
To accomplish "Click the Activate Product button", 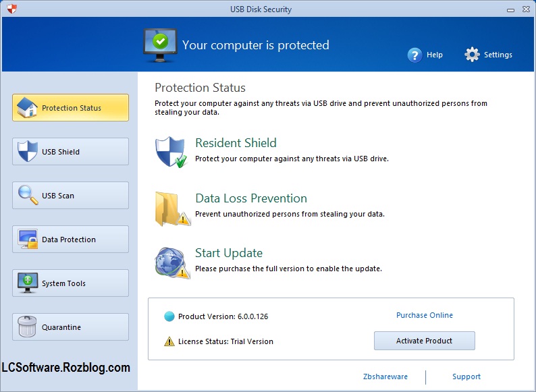I will pyautogui.click(x=424, y=341).
